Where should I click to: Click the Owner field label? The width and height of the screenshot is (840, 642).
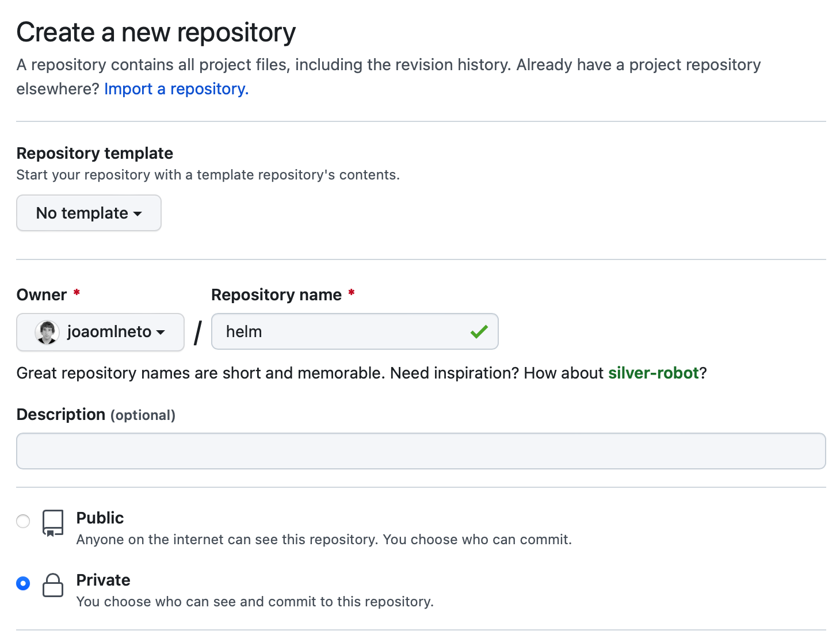[41, 295]
